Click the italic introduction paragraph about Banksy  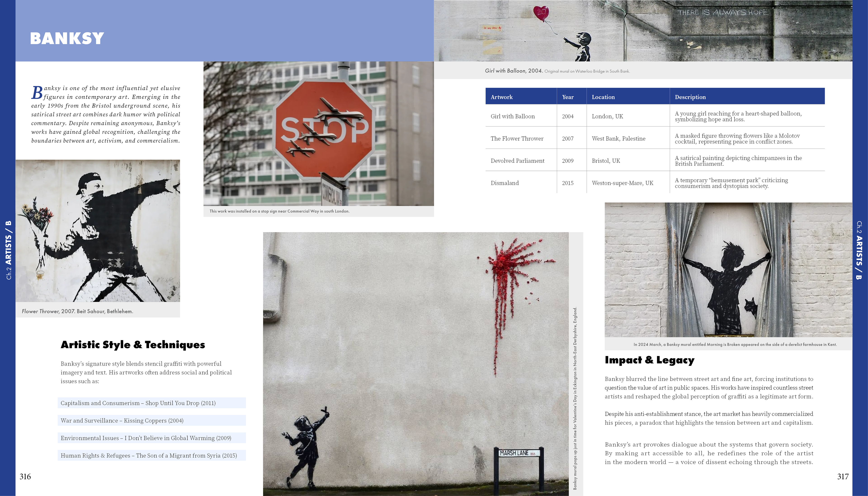(x=106, y=114)
